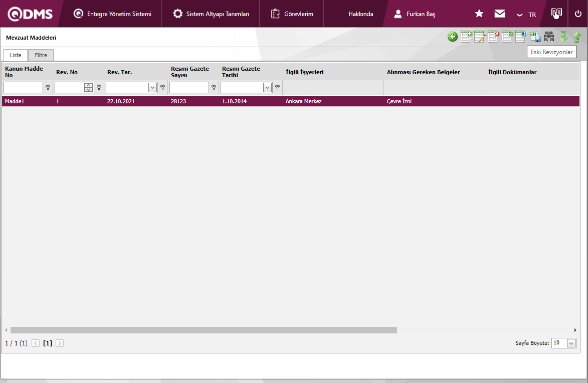The image size is (588, 383).
Task: Export the list with the XLS icon
Action: [x=535, y=37]
